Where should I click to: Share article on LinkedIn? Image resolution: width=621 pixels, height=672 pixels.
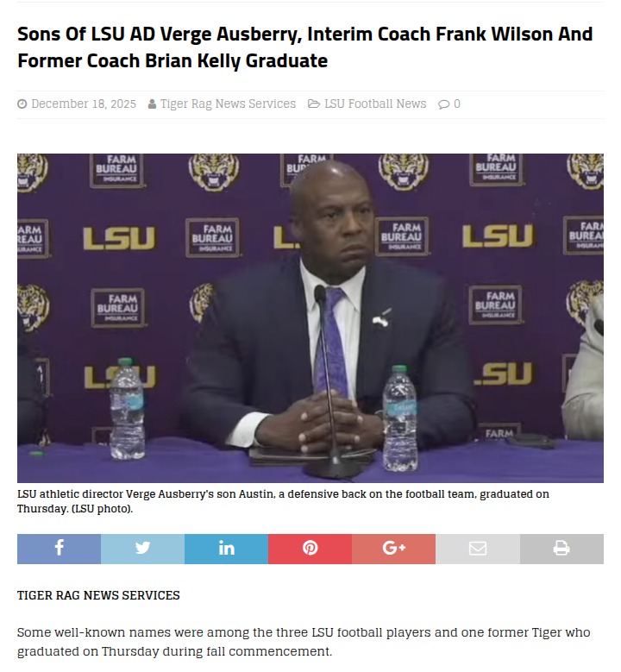[226, 549]
